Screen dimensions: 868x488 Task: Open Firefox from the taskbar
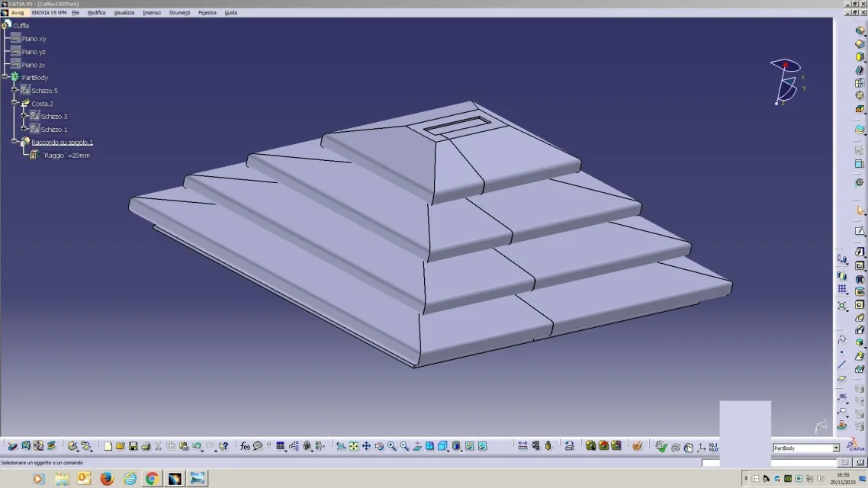click(x=107, y=479)
